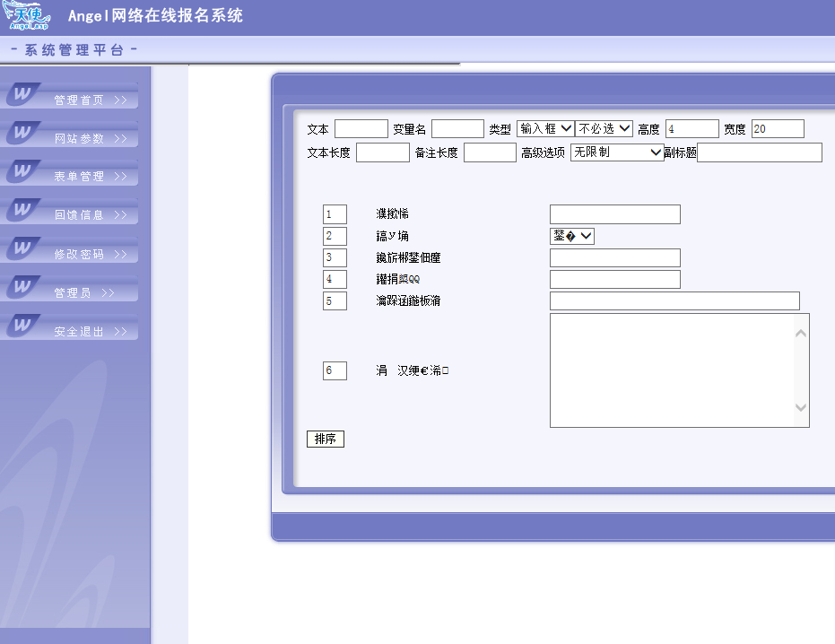Viewport: 835px width, 644px height.
Task: Click the W icon beside 管理员
Action: [23, 287]
